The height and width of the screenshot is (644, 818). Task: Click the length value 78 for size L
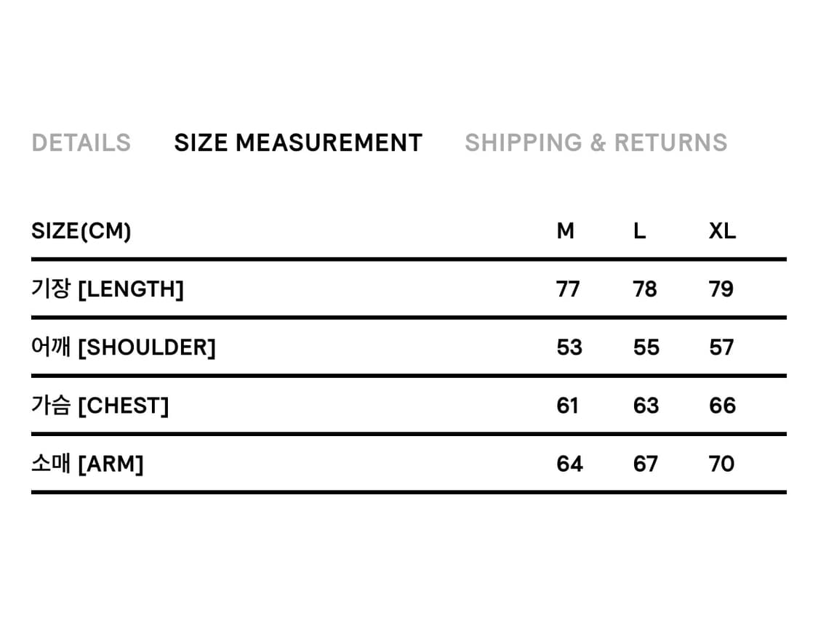click(645, 289)
